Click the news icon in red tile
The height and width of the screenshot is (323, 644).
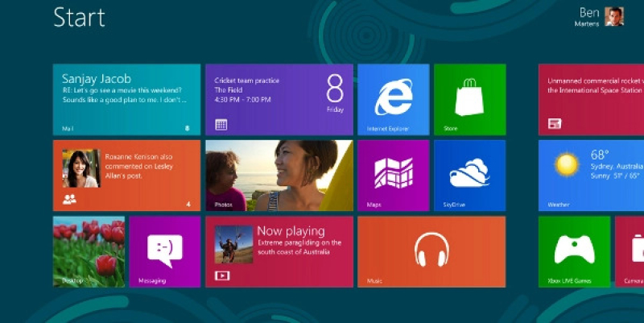coord(555,123)
